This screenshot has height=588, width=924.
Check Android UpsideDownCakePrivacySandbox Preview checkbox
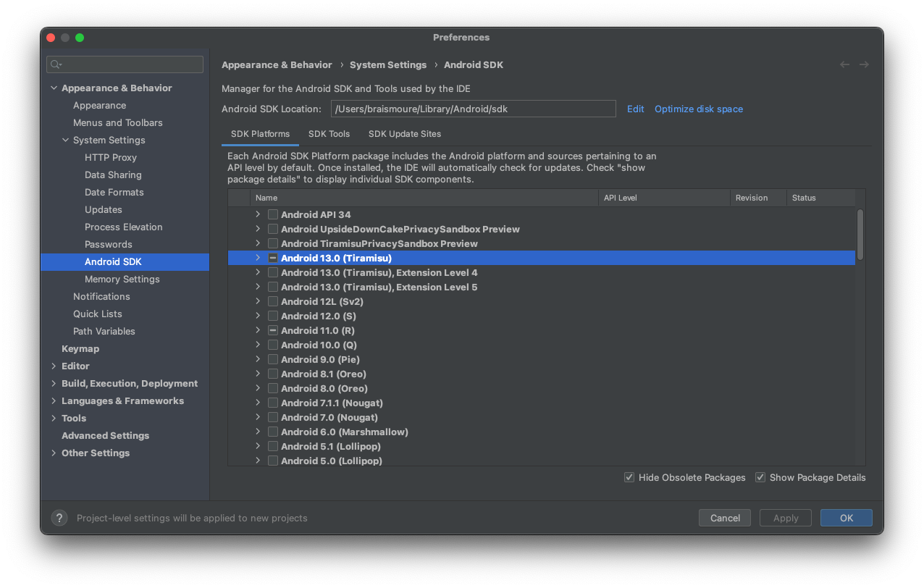(x=273, y=229)
